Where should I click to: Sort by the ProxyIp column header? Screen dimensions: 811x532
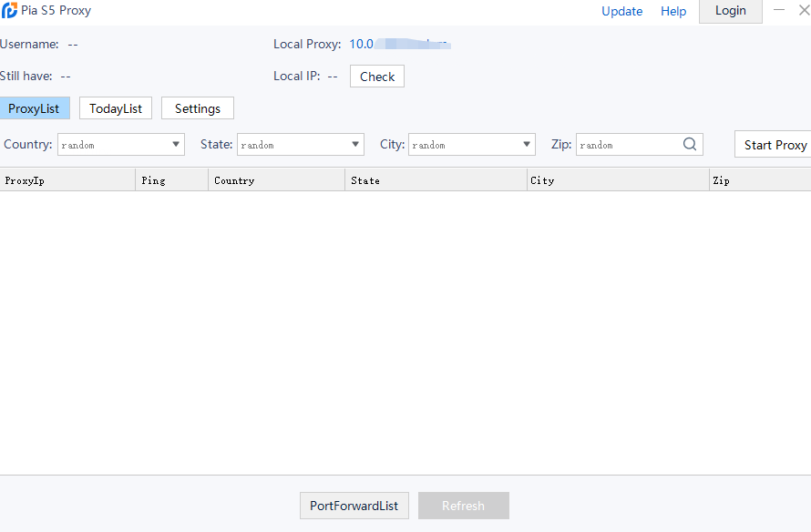point(67,180)
